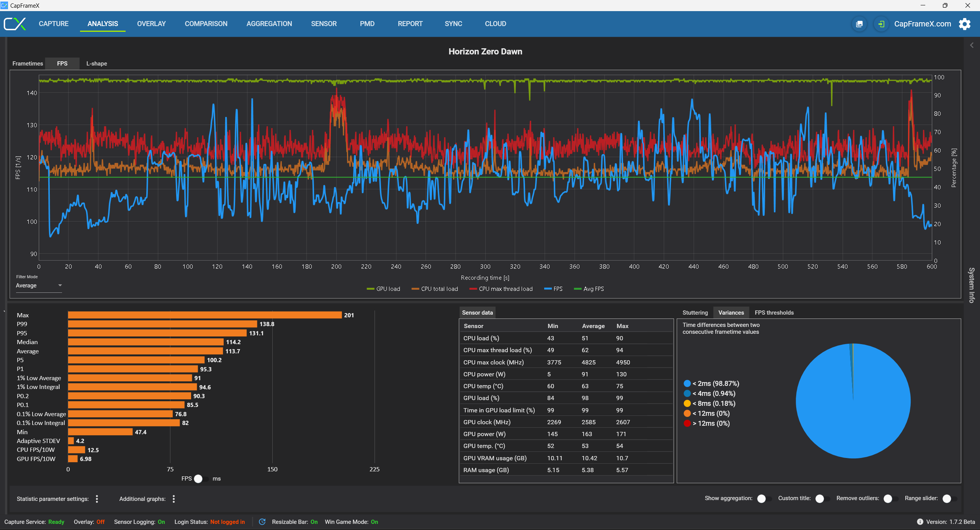Toggle Show aggregation switch
This screenshot has width=980, height=530.
click(763, 499)
